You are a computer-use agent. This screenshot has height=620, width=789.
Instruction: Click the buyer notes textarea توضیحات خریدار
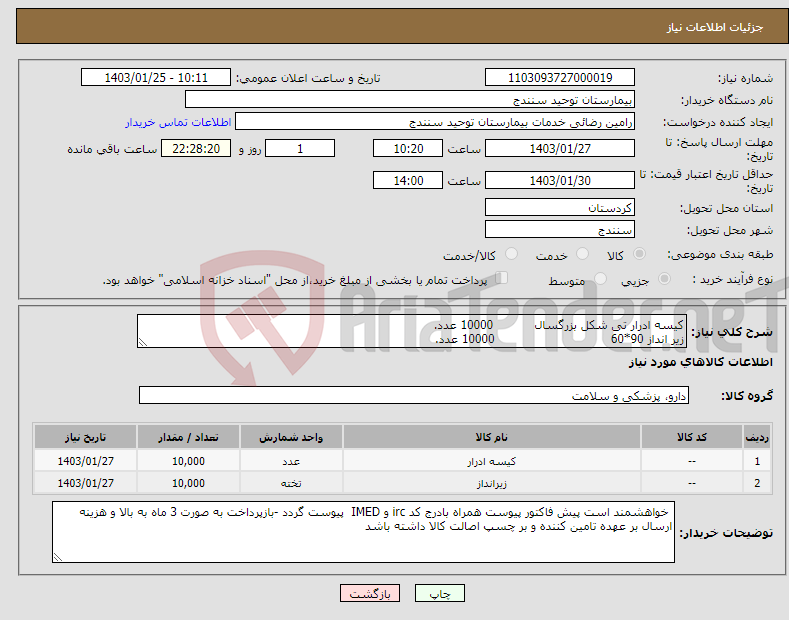pyautogui.click(x=363, y=532)
